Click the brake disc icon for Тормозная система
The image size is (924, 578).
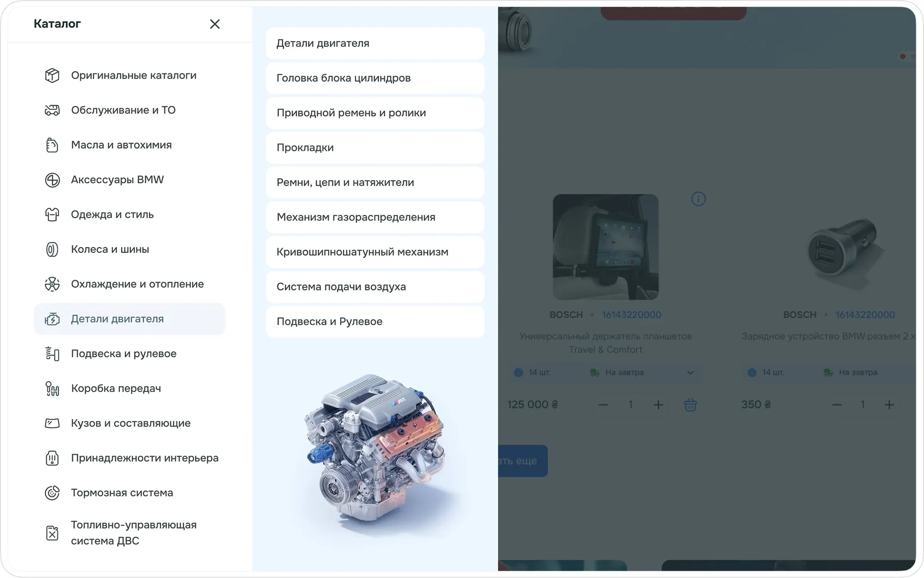(52, 493)
